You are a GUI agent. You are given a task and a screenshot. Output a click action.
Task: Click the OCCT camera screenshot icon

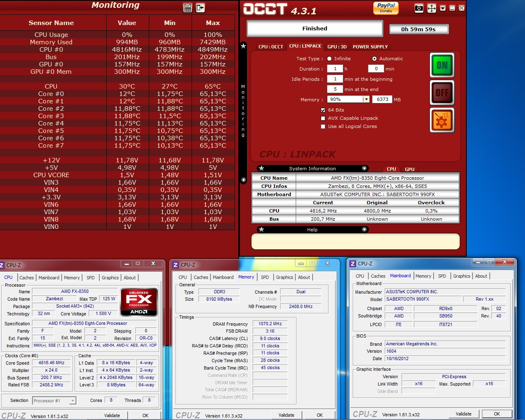tap(419, 8)
